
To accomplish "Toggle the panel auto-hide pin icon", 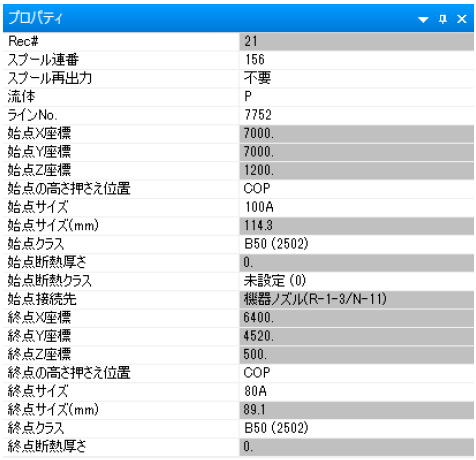I will click(x=443, y=19).
